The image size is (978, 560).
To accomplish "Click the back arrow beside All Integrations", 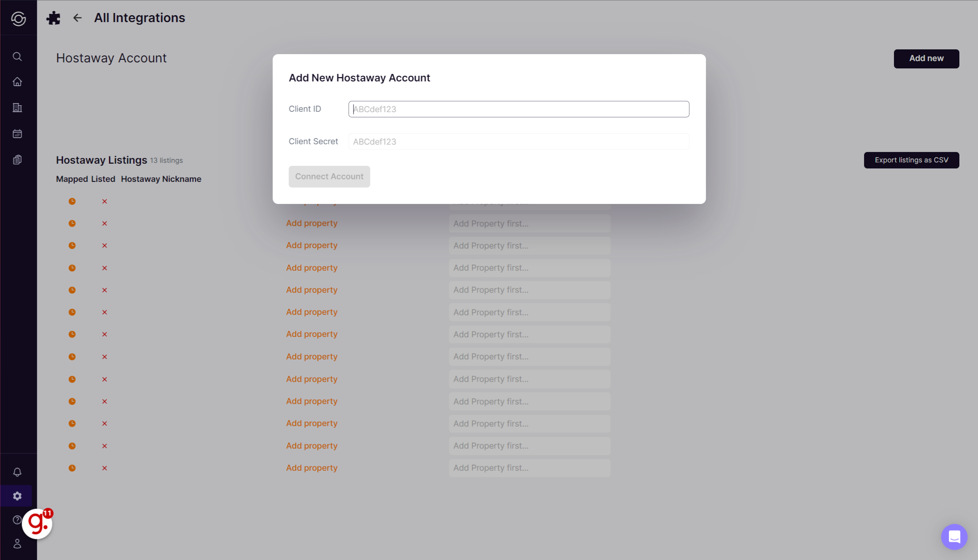I will click(77, 18).
